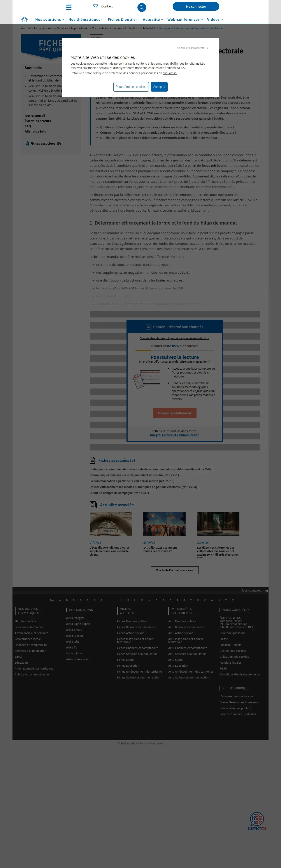281x868 pixels.
Task: Open fiche ref 2754 médias numériques
Action: pyautogui.click(x=143, y=487)
